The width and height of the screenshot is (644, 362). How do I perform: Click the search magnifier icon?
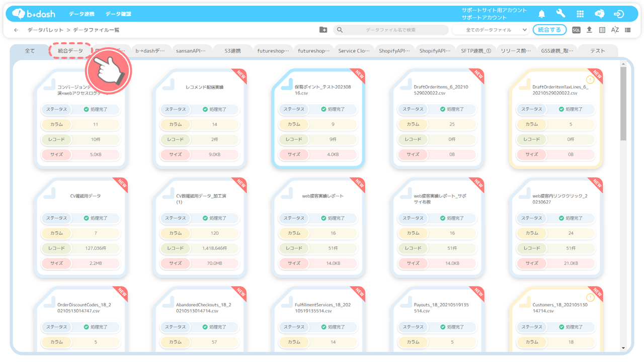pos(340,30)
